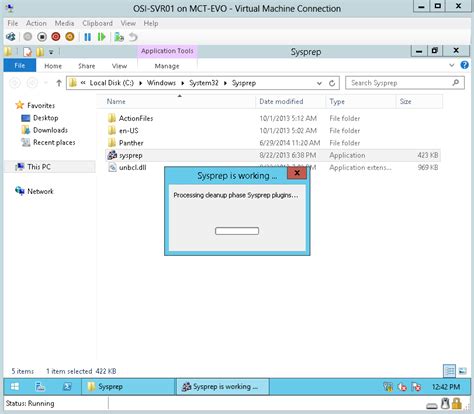Open the address bar history dropdown
474x414 pixels.
click(319, 83)
